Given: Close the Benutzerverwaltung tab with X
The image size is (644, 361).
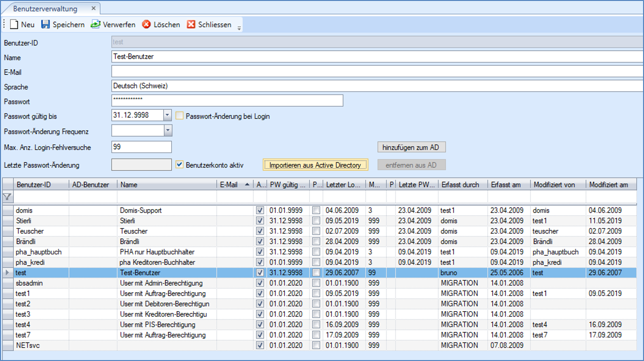Looking at the screenshot, I should tap(93, 9).
